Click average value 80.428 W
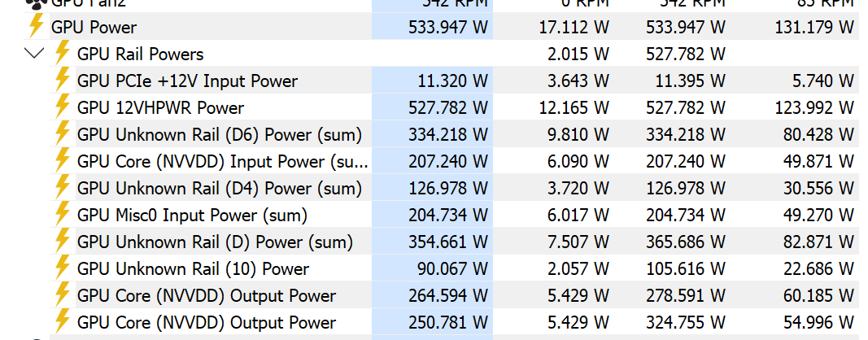This screenshot has width=868, height=340. [818, 134]
